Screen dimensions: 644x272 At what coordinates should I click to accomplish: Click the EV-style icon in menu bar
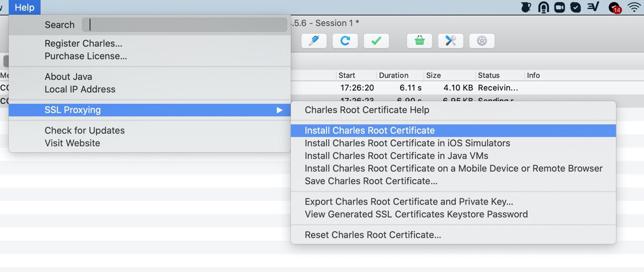click(594, 7)
